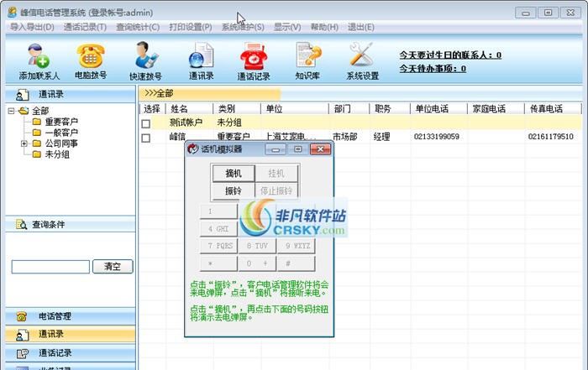Click the 经理 position cell
The height and width of the screenshot is (370, 588).
381,137
